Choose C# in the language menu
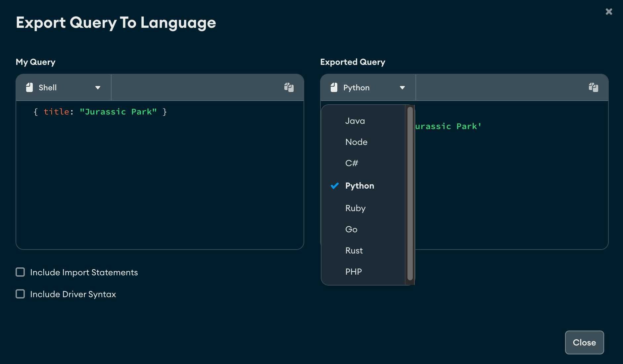Image resolution: width=623 pixels, height=364 pixels. pyautogui.click(x=352, y=163)
